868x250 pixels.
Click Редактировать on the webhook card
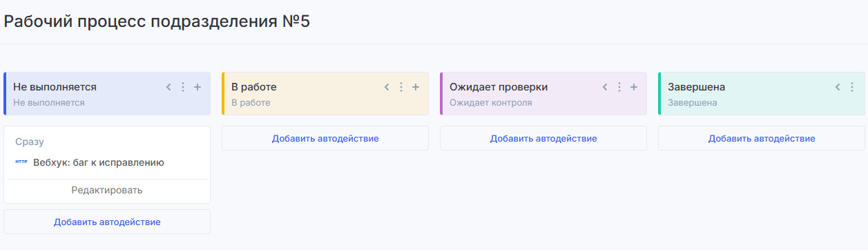pos(107,190)
